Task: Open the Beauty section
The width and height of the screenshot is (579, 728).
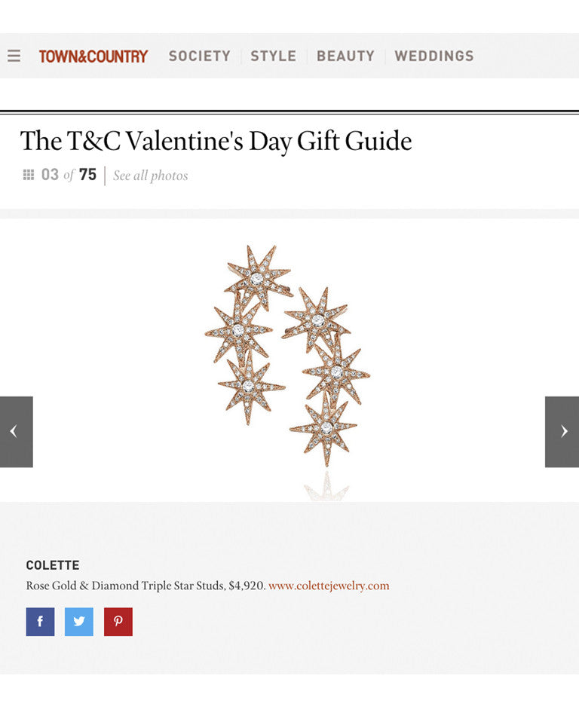Action: 345,57
